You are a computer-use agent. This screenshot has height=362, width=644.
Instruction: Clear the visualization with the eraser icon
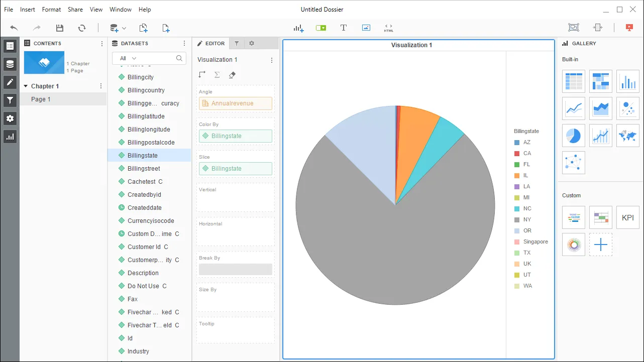click(x=232, y=74)
